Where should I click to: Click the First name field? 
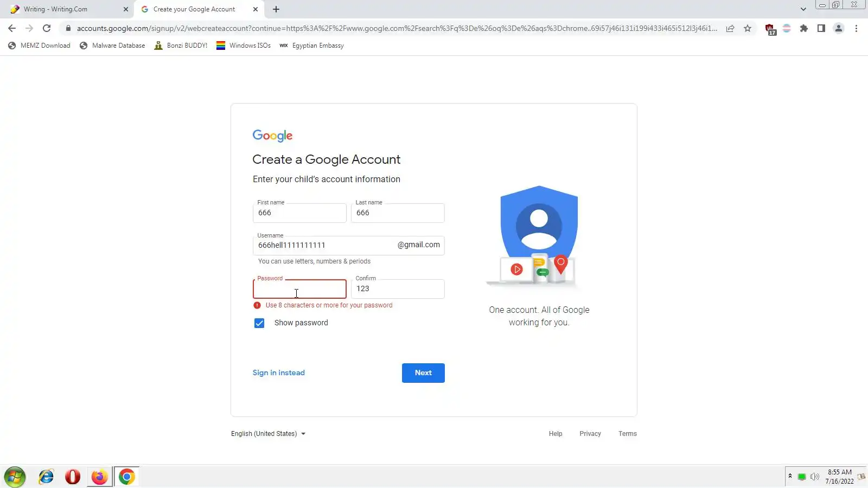[299, 213]
